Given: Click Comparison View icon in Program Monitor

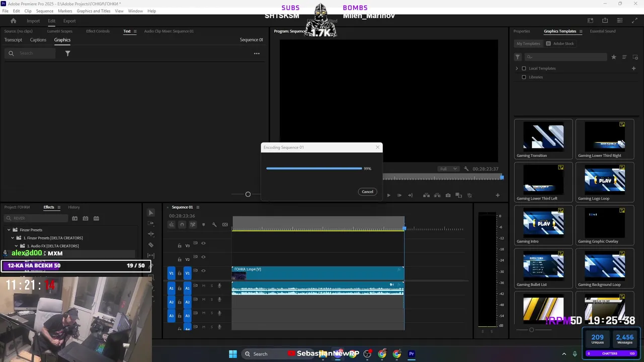Looking at the screenshot, I should pos(458,195).
